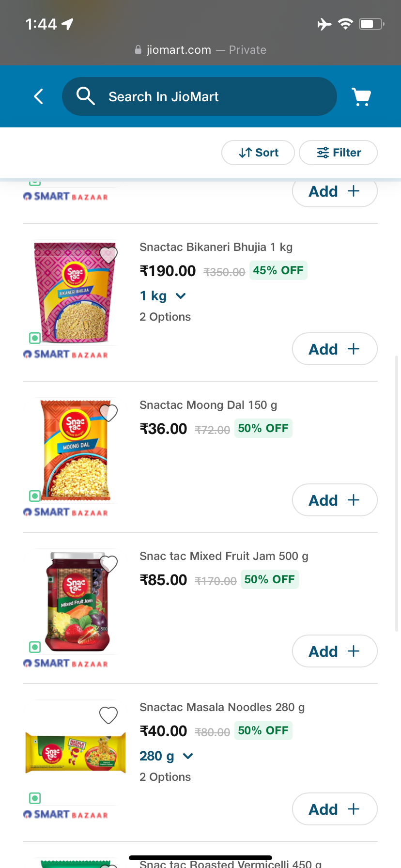Add Masala Noodles to cart
The width and height of the screenshot is (401, 868).
(x=335, y=809)
